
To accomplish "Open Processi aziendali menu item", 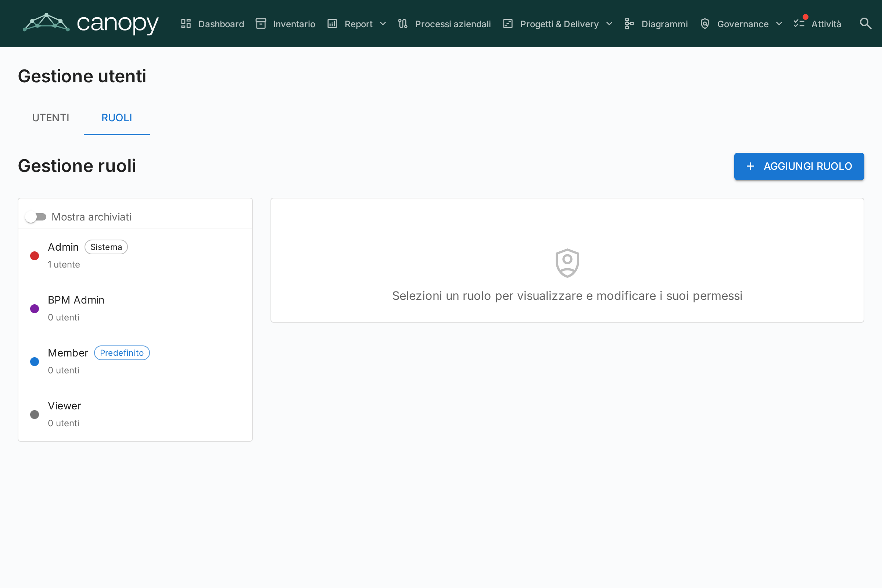I will [445, 24].
